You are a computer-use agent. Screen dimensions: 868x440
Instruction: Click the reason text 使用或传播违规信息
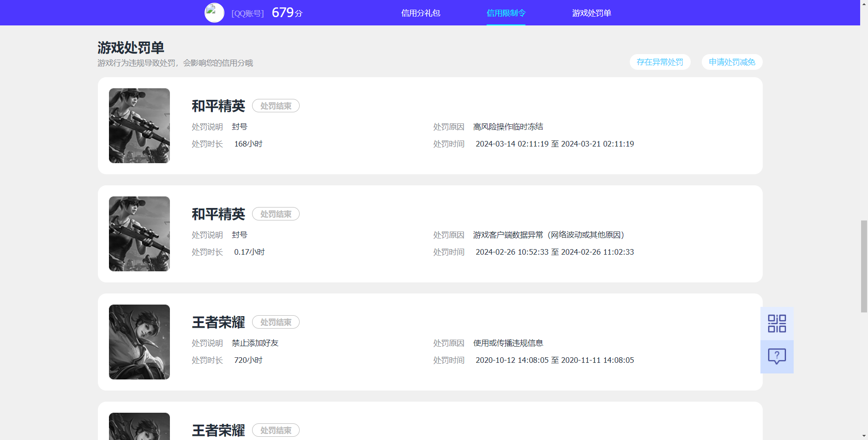[x=508, y=343]
